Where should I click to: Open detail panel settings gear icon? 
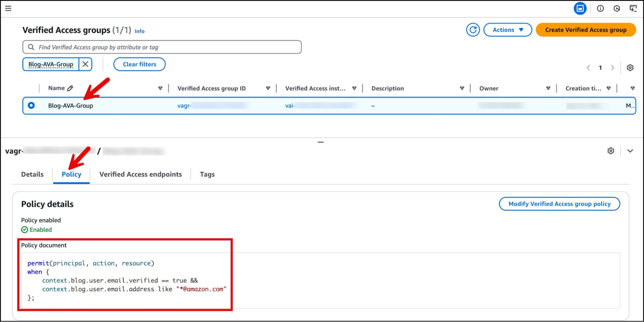point(610,151)
